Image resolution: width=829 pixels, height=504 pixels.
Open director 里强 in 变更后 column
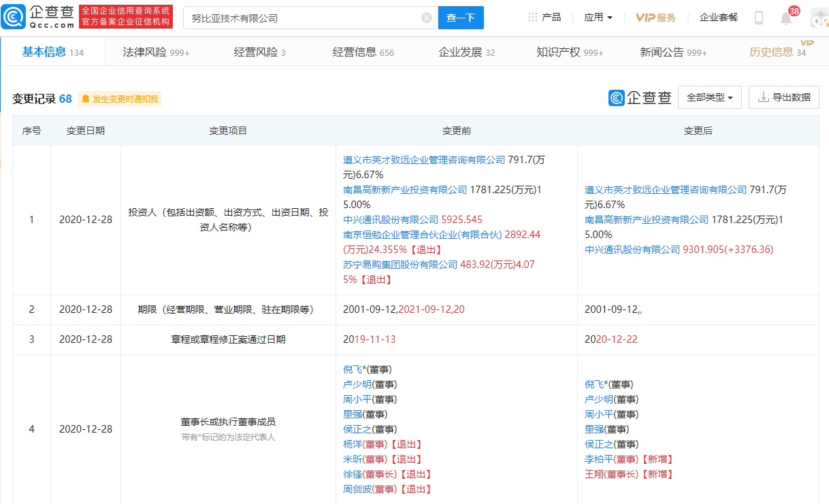[x=594, y=429]
